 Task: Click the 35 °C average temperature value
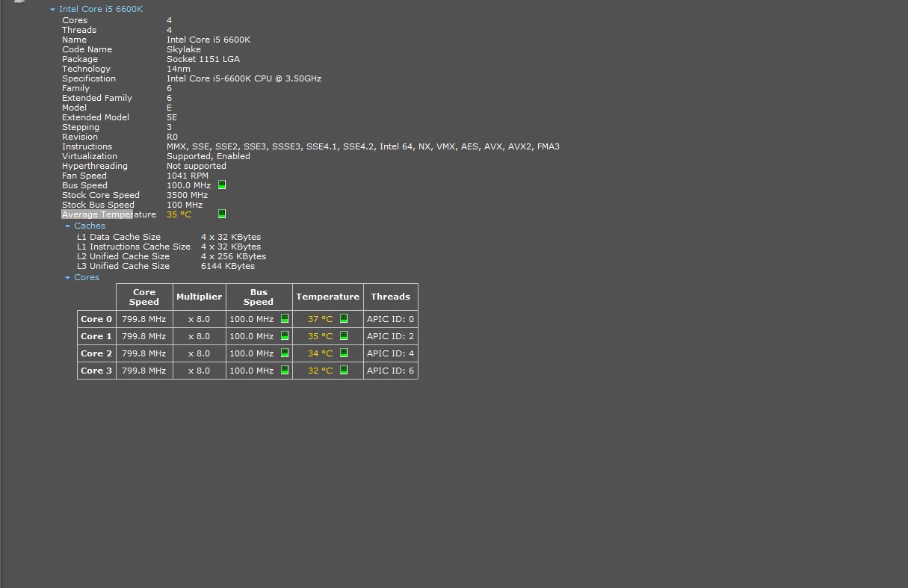(x=179, y=214)
